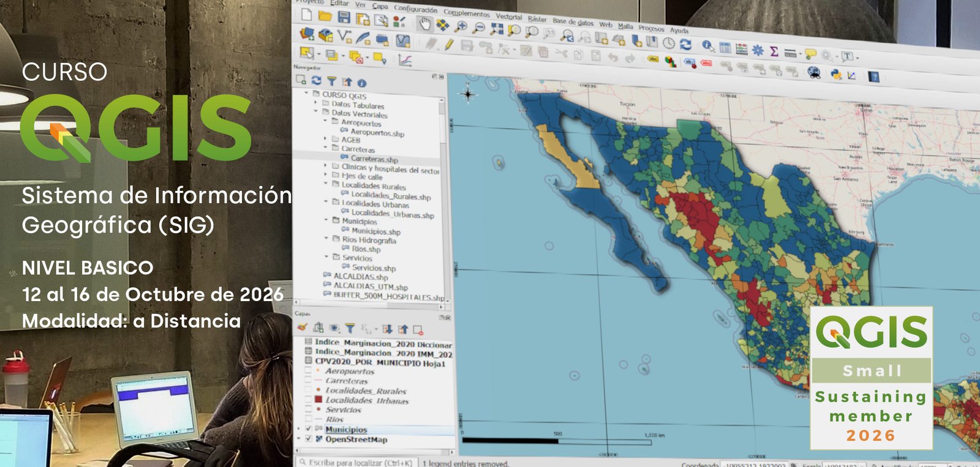Open the Temporal Controller clock icon
This screenshot has width=980, height=467.
tap(669, 43)
